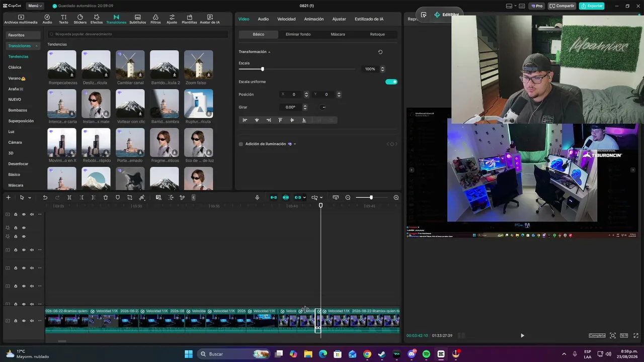This screenshot has width=644, height=362.
Task: Open the Estilizado de IA tab
Action: coord(369,19)
